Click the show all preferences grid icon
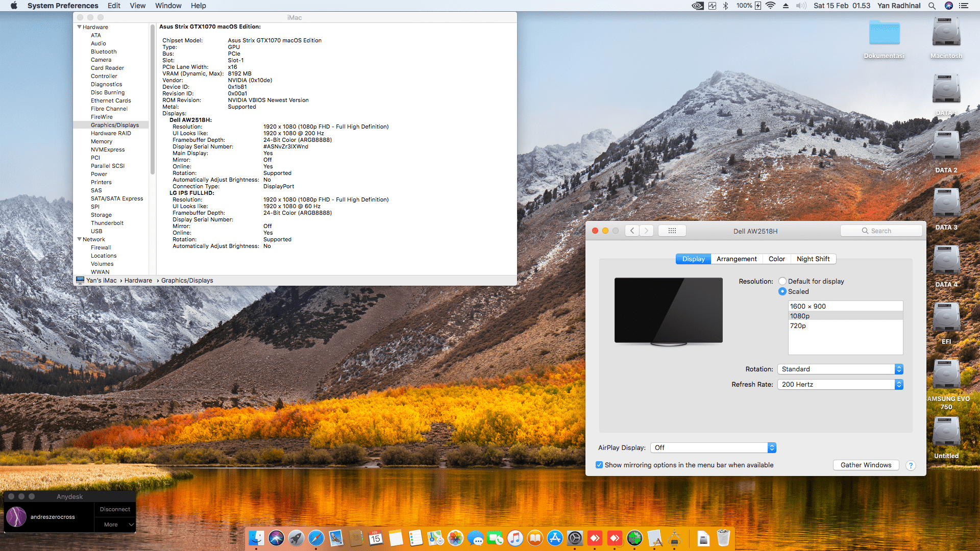980x551 pixels. (672, 231)
